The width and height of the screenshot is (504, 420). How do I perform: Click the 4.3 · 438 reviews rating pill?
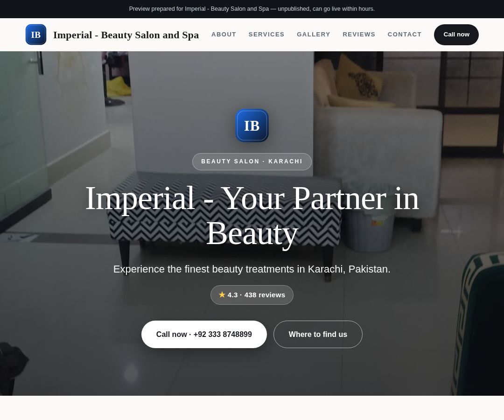point(252,295)
